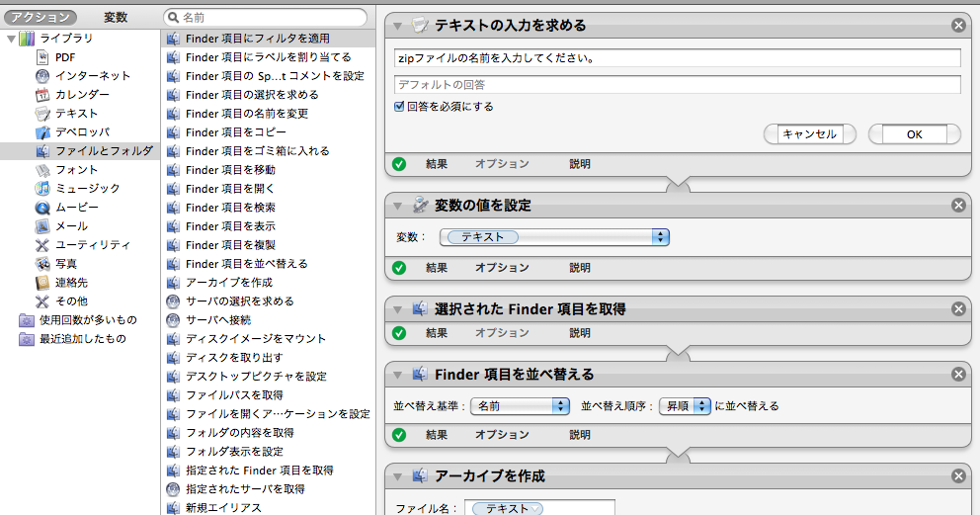Remove the Finder 項目を並べ替える action
This screenshot has height=515, width=980.
(x=958, y=375)
